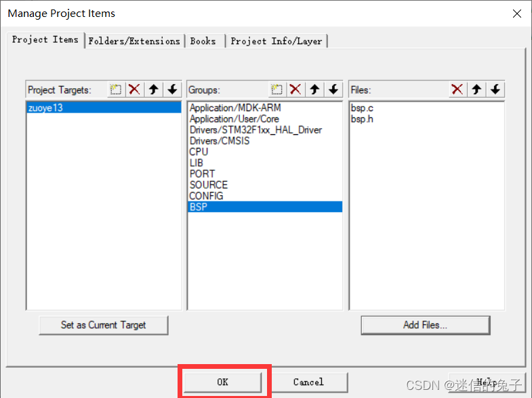Switch to Project Items tab
The height and width of the screenshot is (398, 532).
click(45, 40)
